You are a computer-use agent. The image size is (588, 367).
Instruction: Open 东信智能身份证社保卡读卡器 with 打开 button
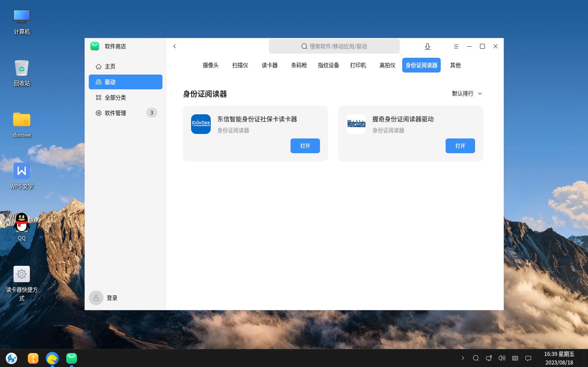tap(305, 146)
